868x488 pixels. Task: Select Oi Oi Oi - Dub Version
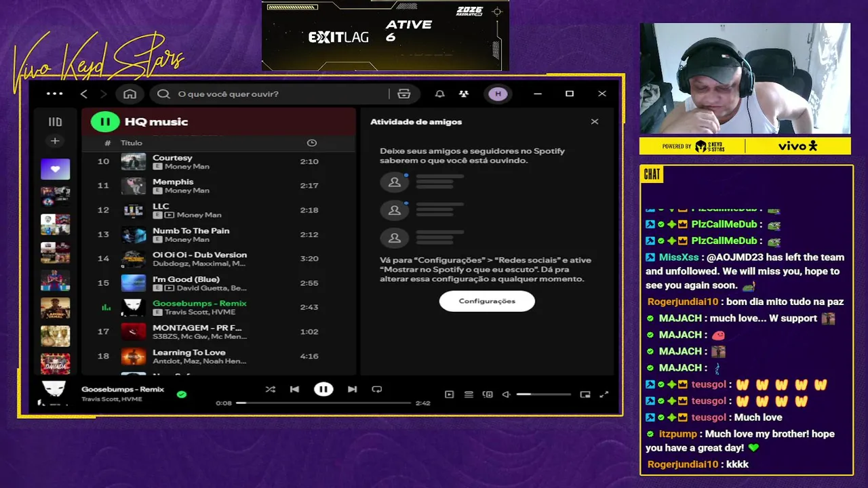[x=218, y=259]
